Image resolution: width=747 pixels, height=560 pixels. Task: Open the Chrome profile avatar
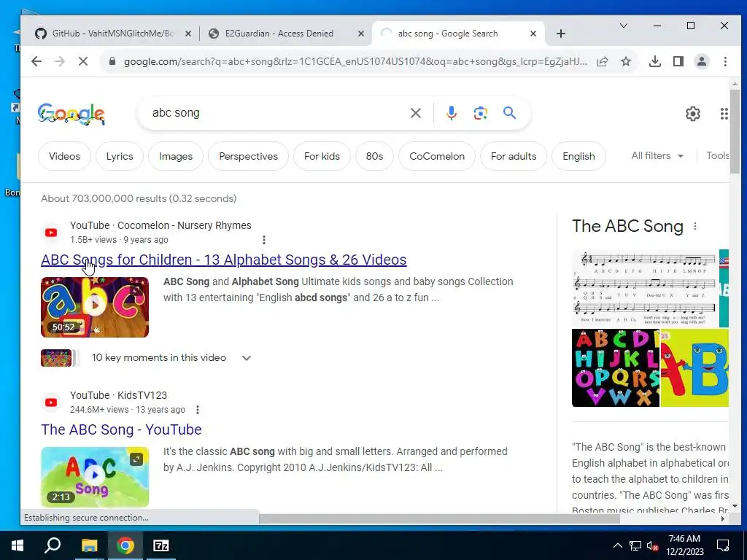[702, 61]
